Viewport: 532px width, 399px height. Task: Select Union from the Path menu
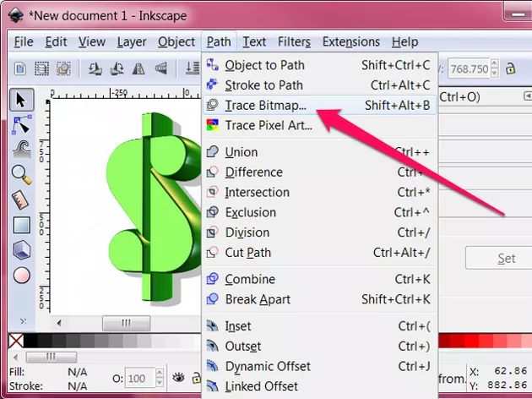242,152
